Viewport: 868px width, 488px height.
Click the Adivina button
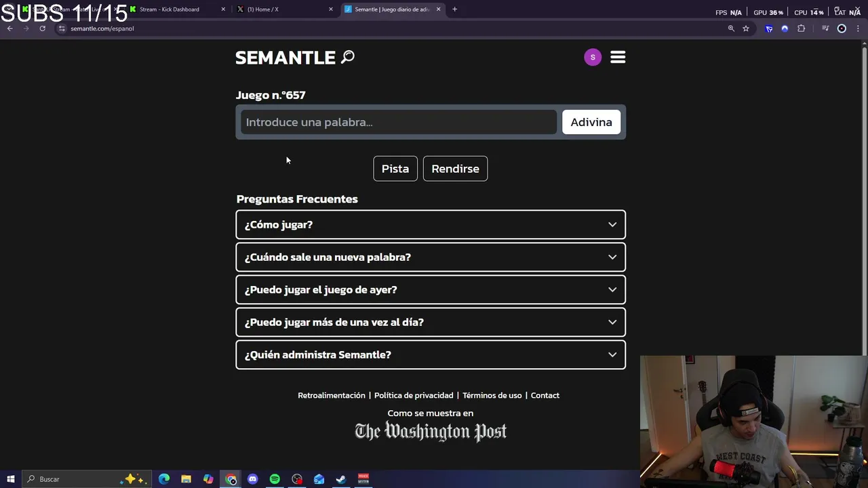pyautogui.click(x=591, y=122)
